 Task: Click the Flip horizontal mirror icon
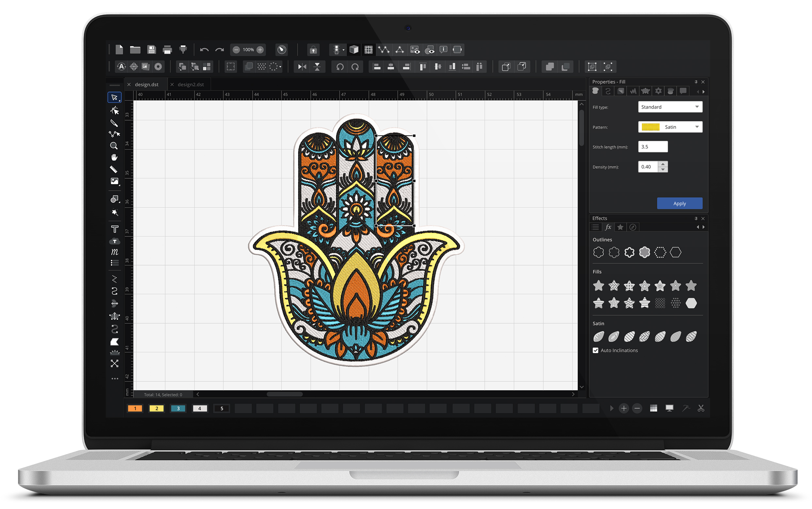point(302,67)
